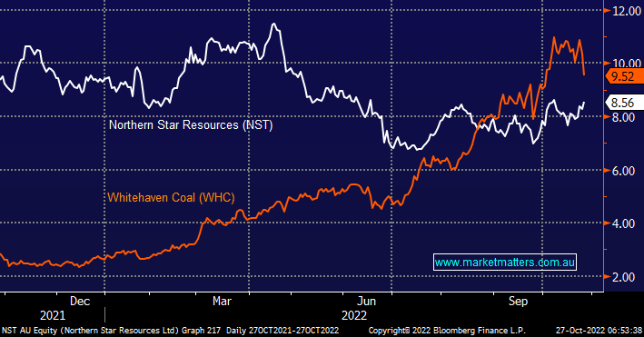Click the 6.00 y-axis value
644x337 pixels.
[x=623, y=171]
